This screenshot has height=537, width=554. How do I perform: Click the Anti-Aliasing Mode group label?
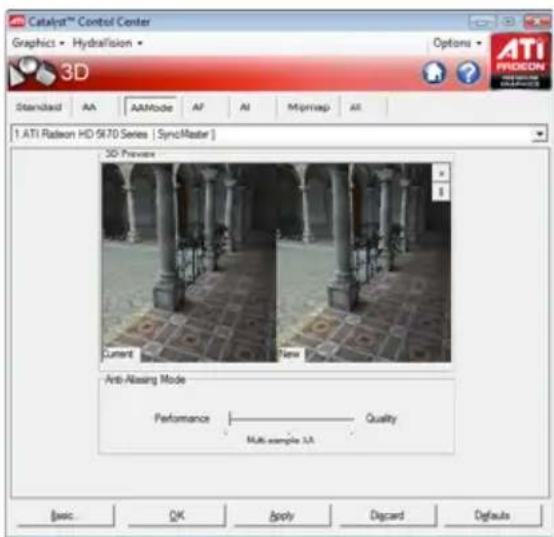pos(145,380)
